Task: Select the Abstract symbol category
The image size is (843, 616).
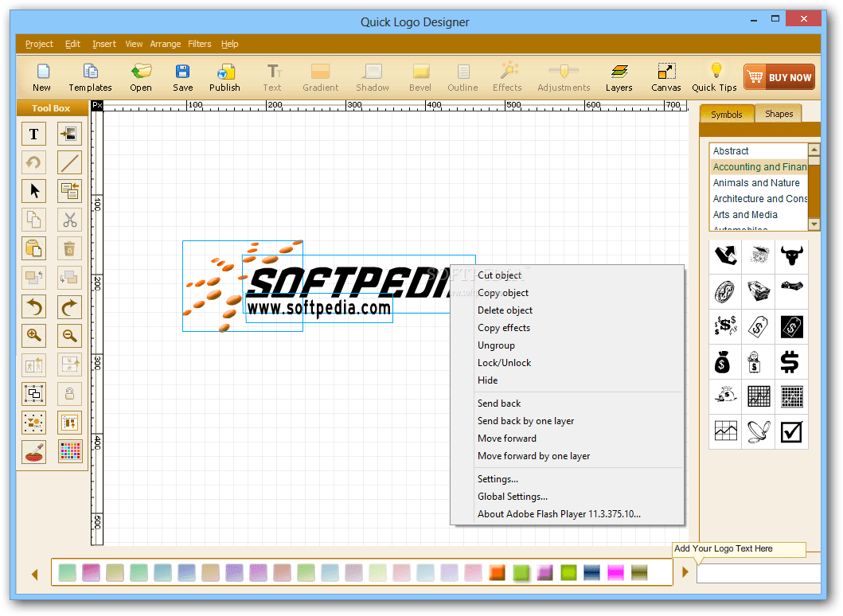Action: pos(759,151)
